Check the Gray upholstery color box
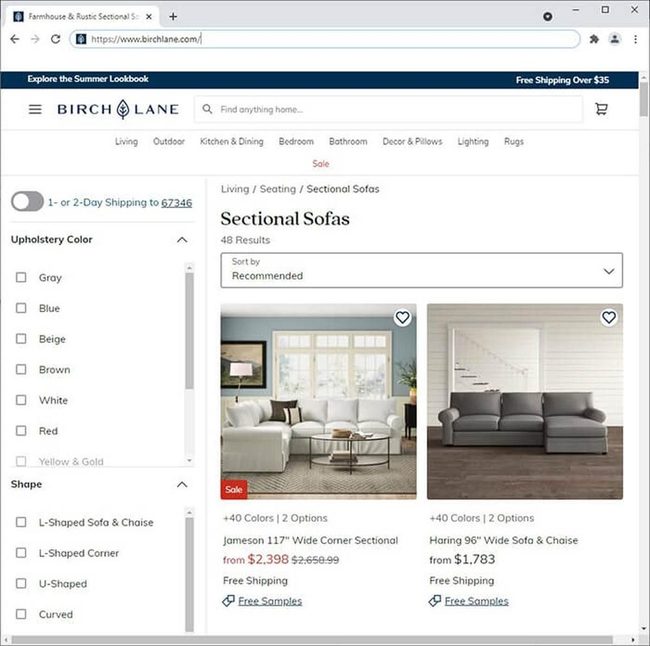The height and width of the screenshot is (646, 650). (x=21, y=277)
